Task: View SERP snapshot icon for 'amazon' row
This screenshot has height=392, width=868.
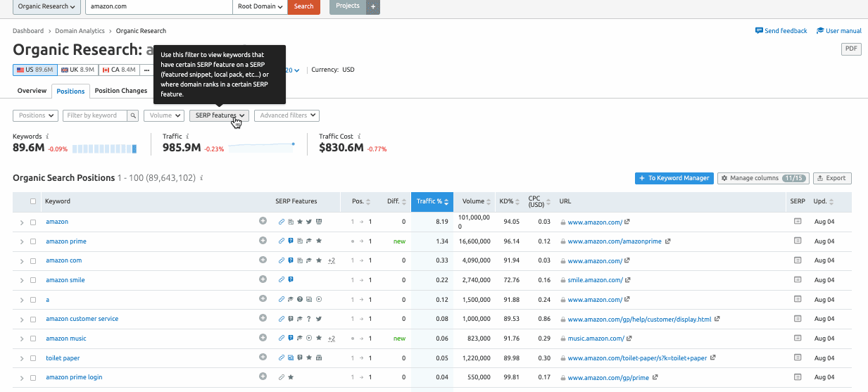Action: 798,221
